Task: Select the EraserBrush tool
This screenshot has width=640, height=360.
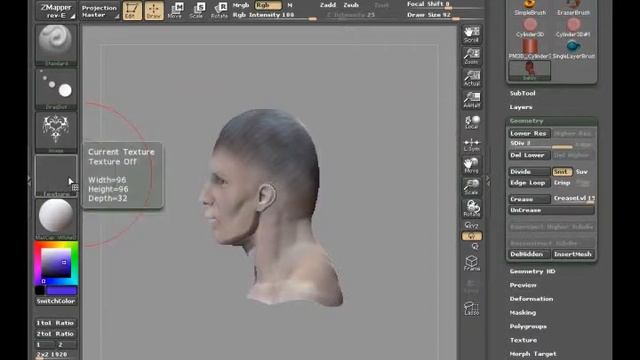Action: 573,8
